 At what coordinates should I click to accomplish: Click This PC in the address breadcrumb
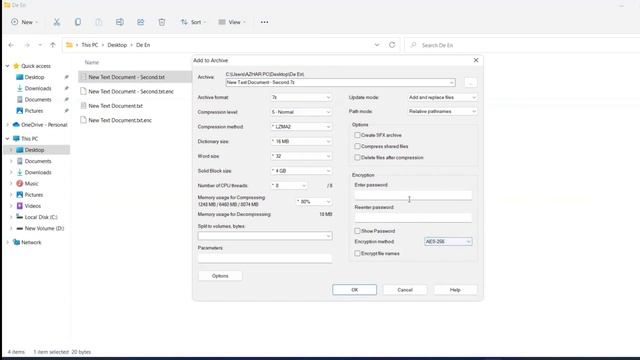[90, 45]
